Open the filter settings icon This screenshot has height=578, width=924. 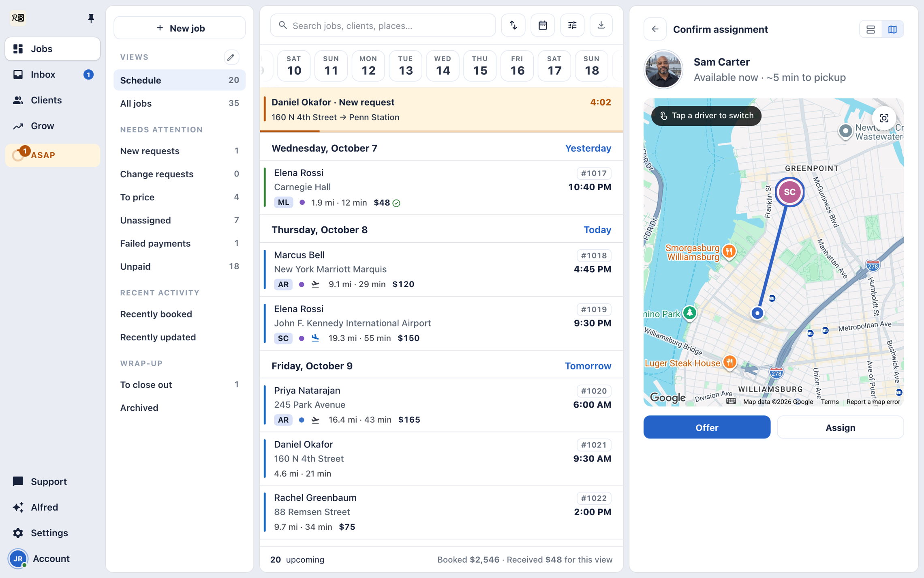point(572,26)
